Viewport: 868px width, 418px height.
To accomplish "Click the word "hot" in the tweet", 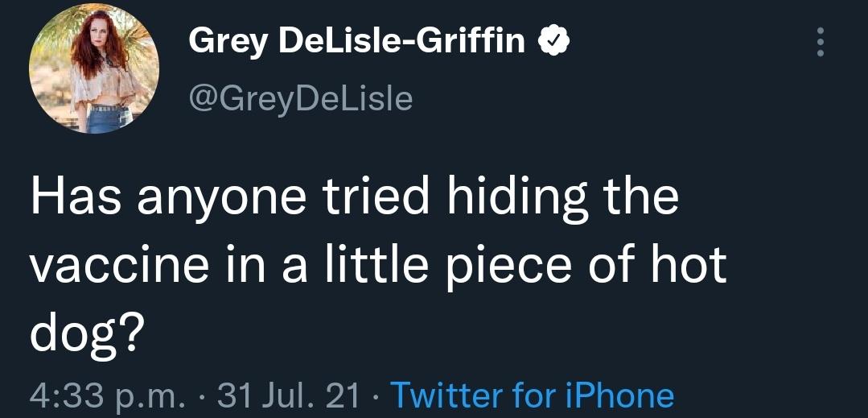I will pyautogui.click(x=689, y=266).
